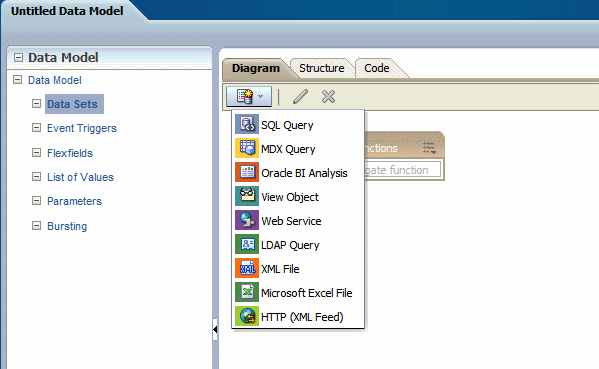Toggle the Parameters tree expander
Viewport: 599px width, 369px height.
(36, 201)
